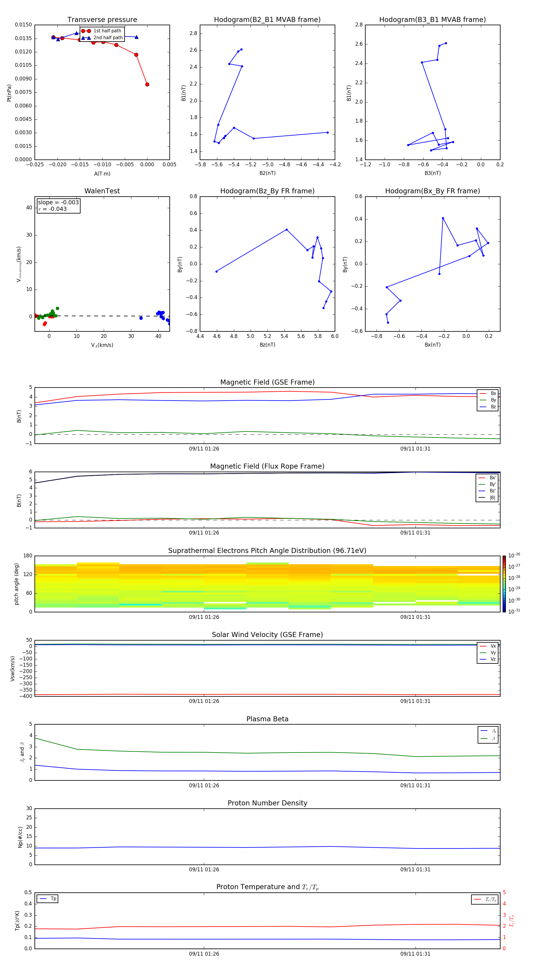Click the "Magnetic Field (GSE Frame)" title
The width and height of the screenshot is (535, 980).
tap(267, 382)
